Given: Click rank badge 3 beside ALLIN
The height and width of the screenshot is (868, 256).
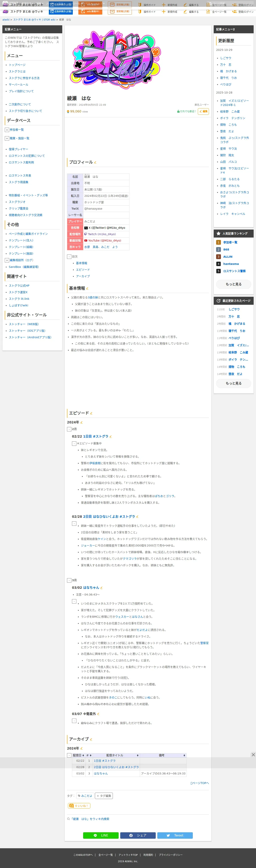Looking at the screenshot, I should coord(218,257).
